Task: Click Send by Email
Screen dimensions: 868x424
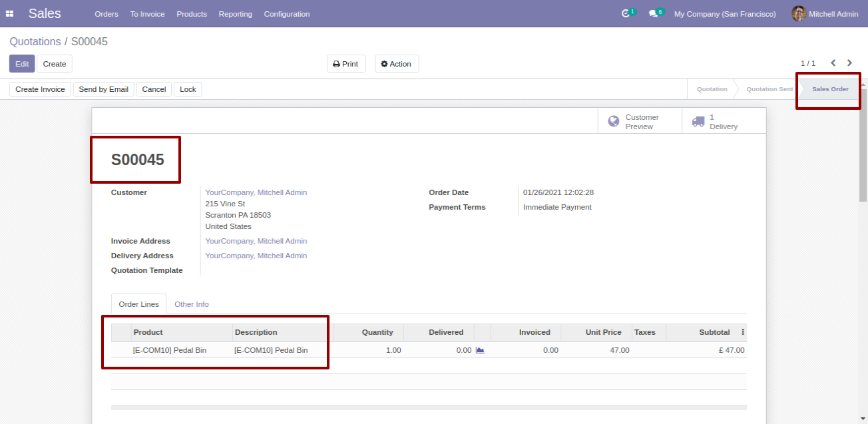Action: tap(104, 89)
